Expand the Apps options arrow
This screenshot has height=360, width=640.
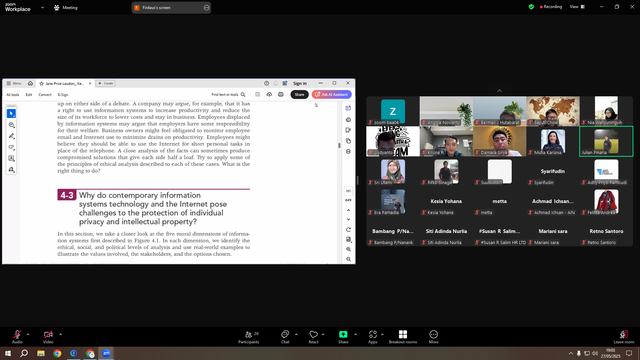click(382, 334)
